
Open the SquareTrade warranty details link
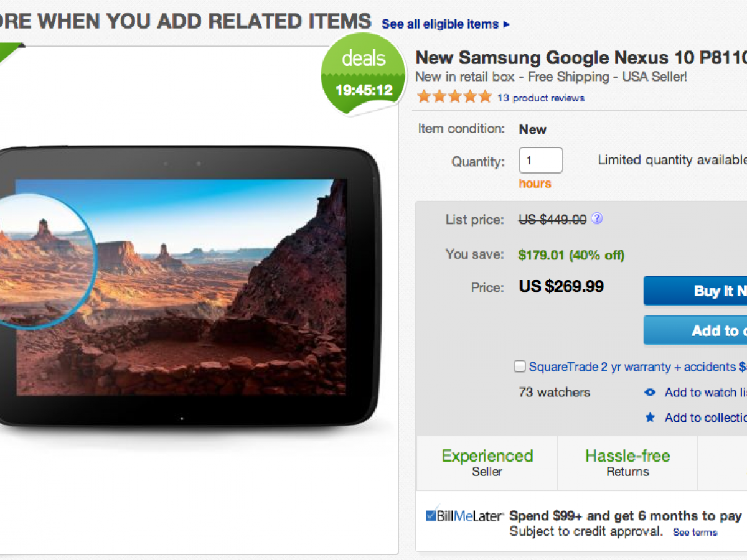point(632,367)
